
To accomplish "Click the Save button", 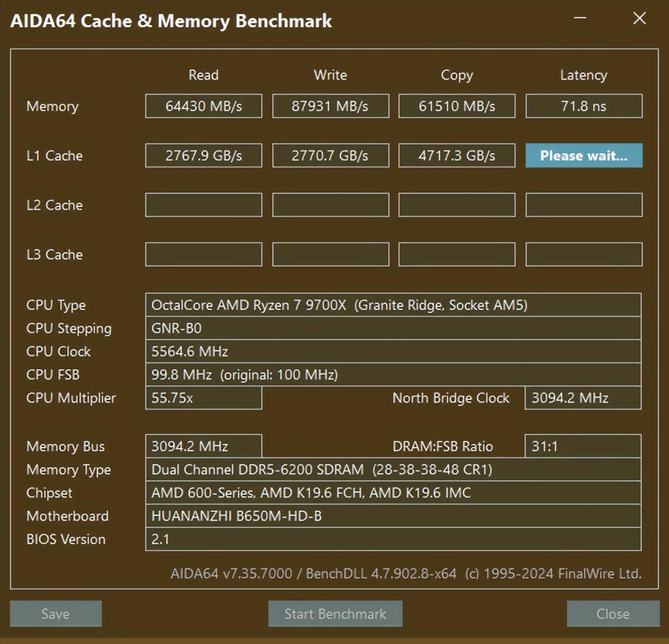I will click(56, 614).
